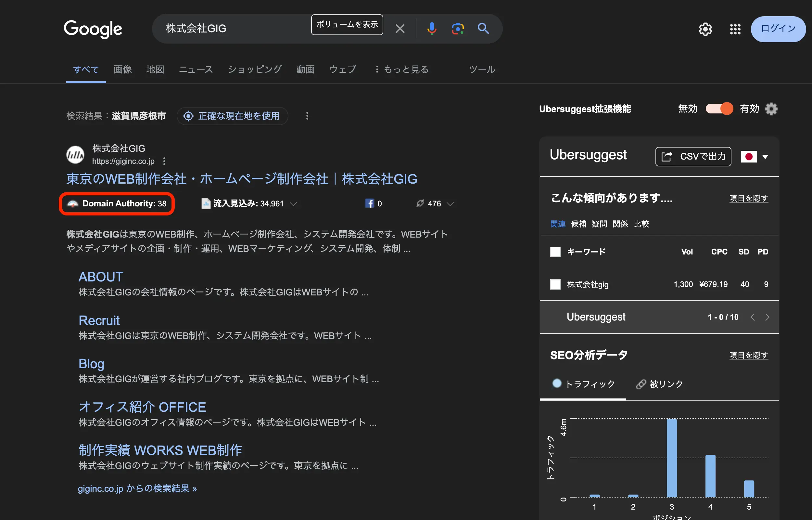Hide the SEO分析データ section

coord(749,355)
